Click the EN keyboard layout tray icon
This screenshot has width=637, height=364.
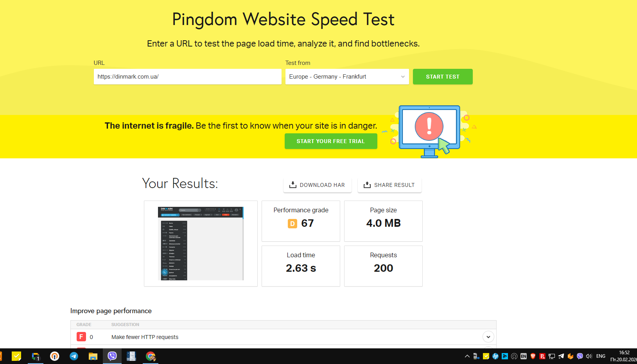click(x=524, y=356)
